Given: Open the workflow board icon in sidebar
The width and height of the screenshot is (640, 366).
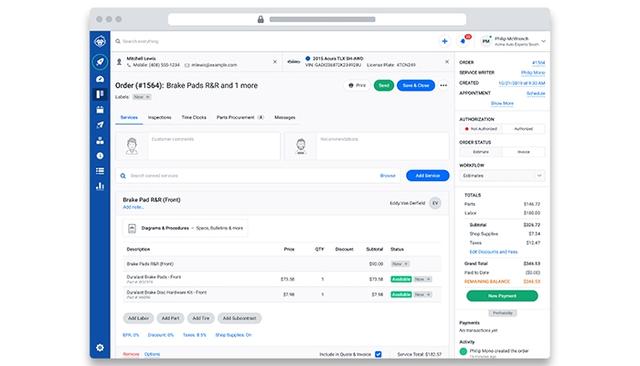Looking at the screenshot, I should click(x=100, y=94).
